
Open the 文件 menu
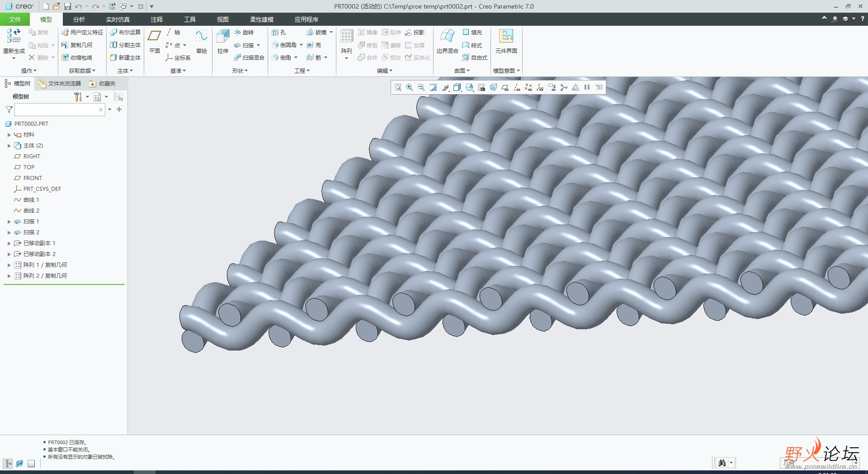pos(15,19)
